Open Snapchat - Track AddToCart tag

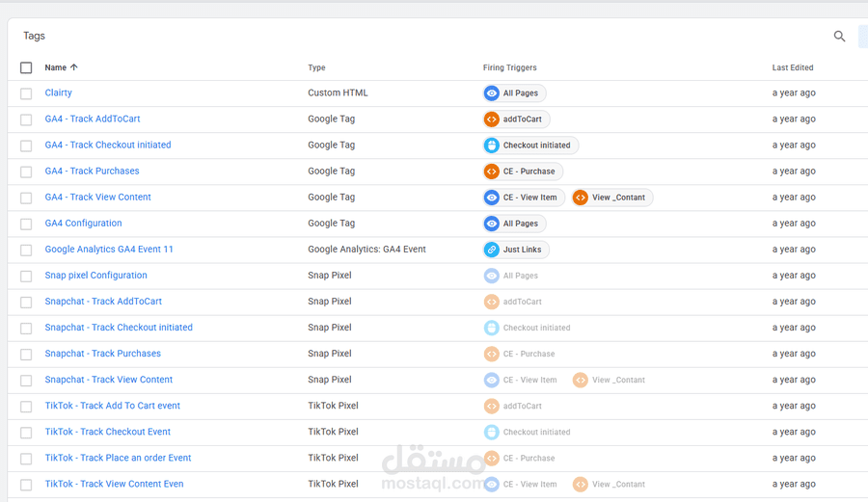tap(103, 302)
